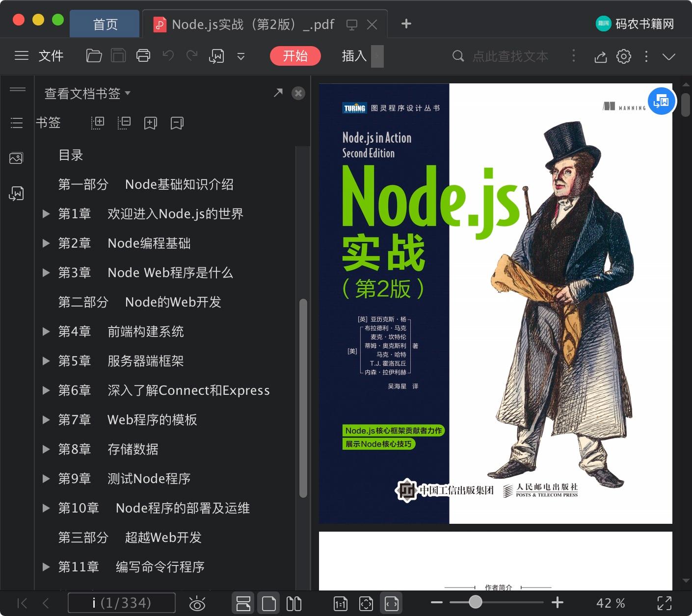
Task: Go to previous page arrow
Action: point(46,603)
